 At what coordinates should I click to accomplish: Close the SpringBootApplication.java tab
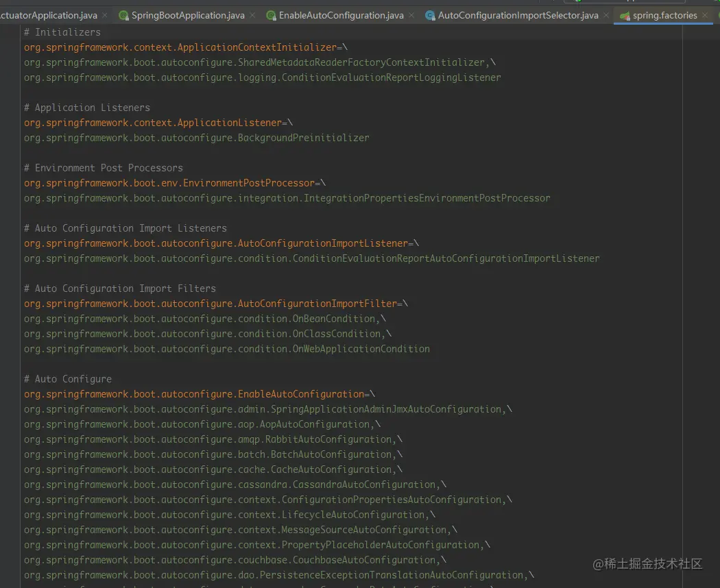tap(252, 16)
